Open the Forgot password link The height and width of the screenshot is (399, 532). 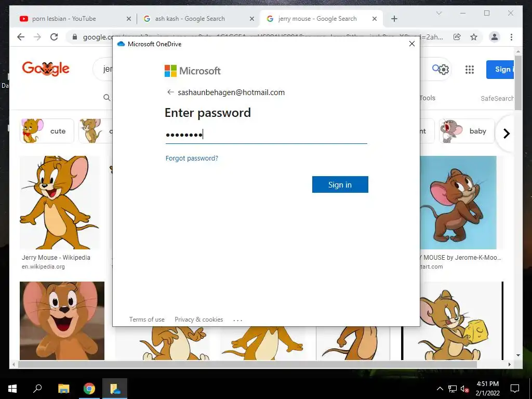point(192,158)
